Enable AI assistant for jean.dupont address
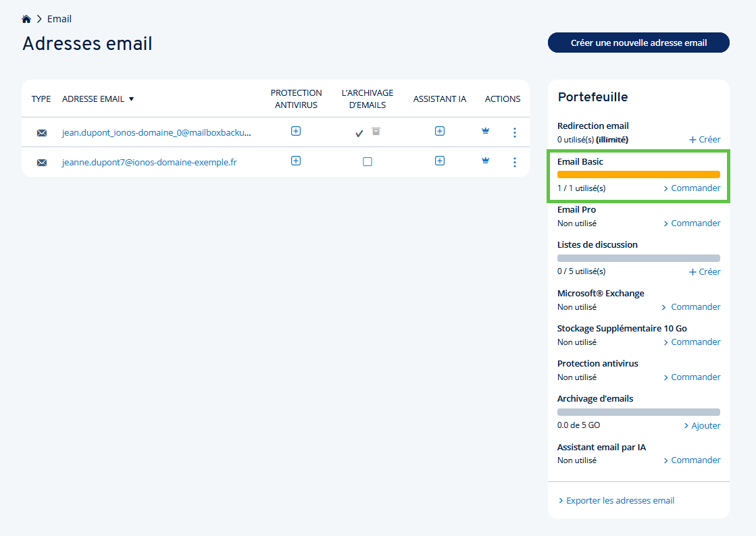Screen dimensions: 756x536 click(x=440, y=131)
